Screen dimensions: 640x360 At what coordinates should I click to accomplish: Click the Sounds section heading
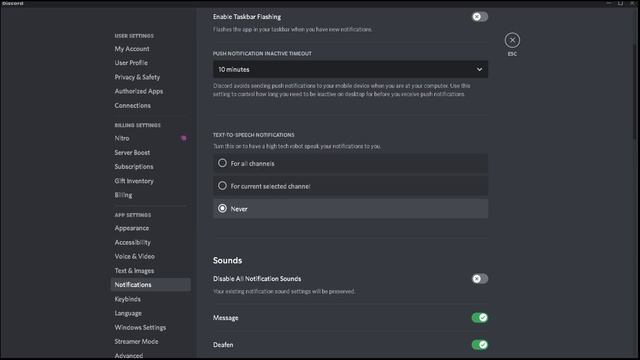tap(227, 260)
